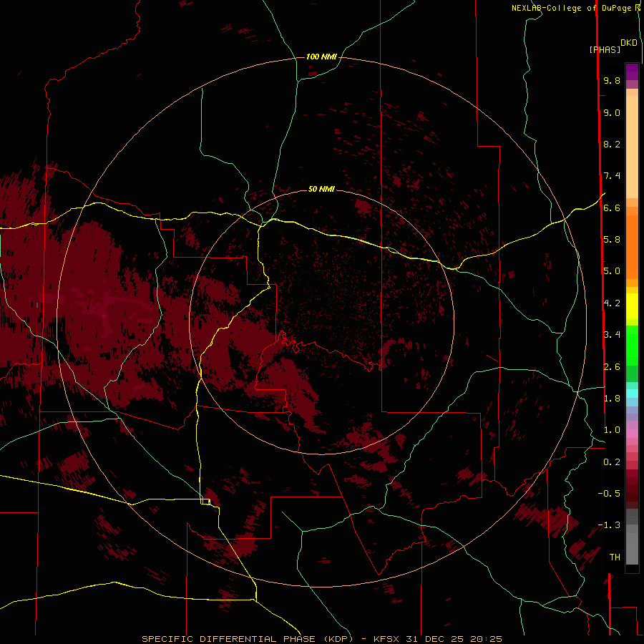The image size is (644, 644).
Task: Click the cyan band in the legend
Action: pyautogui.click(x=632, y=394)
